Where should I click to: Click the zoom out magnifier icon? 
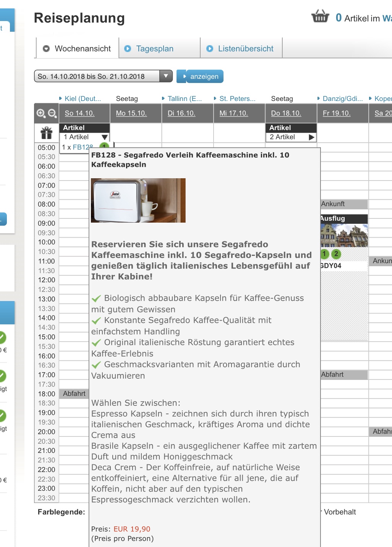(x=52, y=113)
